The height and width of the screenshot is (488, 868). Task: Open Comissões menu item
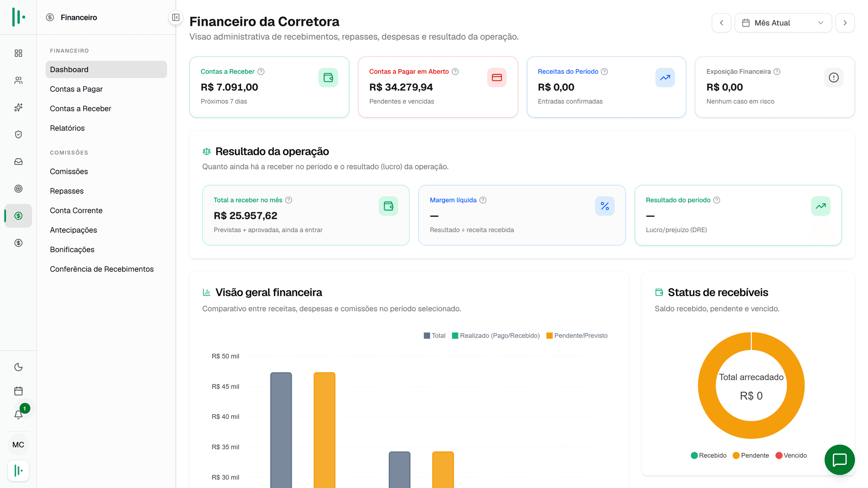pyautogui.click(x=106, y=172)
